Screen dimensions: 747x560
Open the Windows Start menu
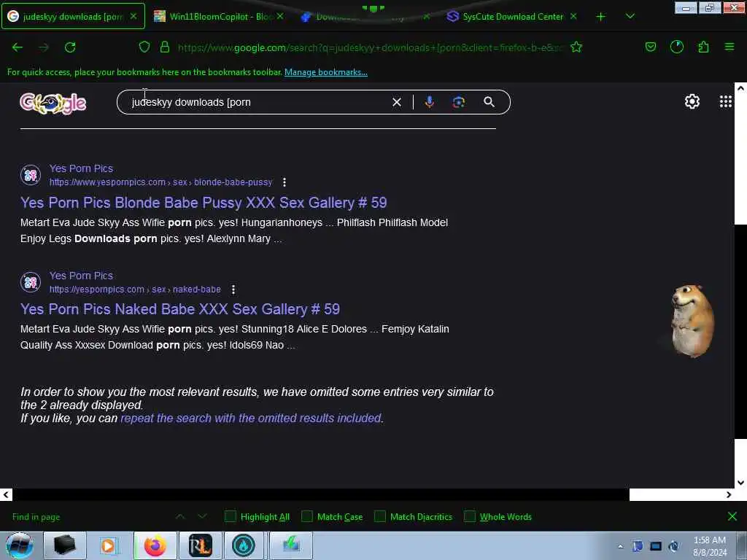tap(19, 545)
